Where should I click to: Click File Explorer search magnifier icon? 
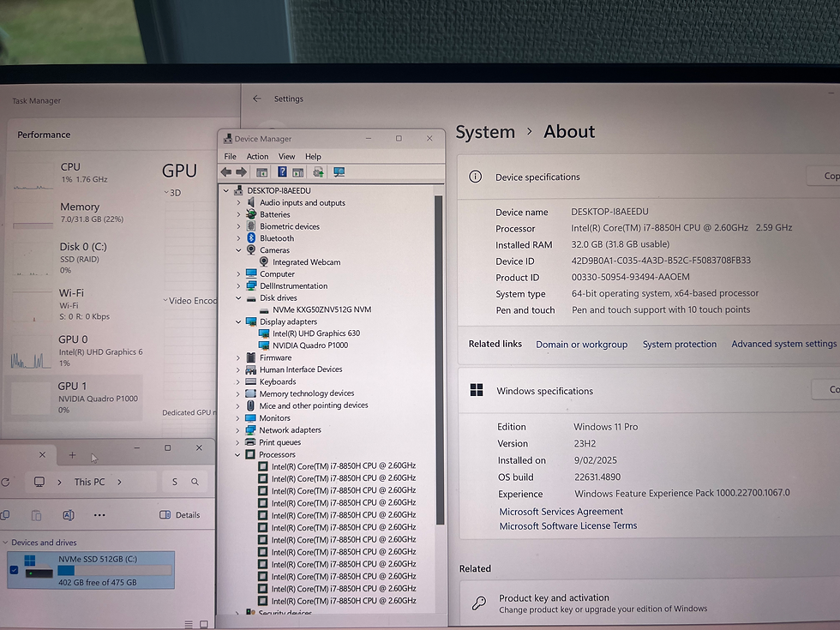tap(195, 482)
